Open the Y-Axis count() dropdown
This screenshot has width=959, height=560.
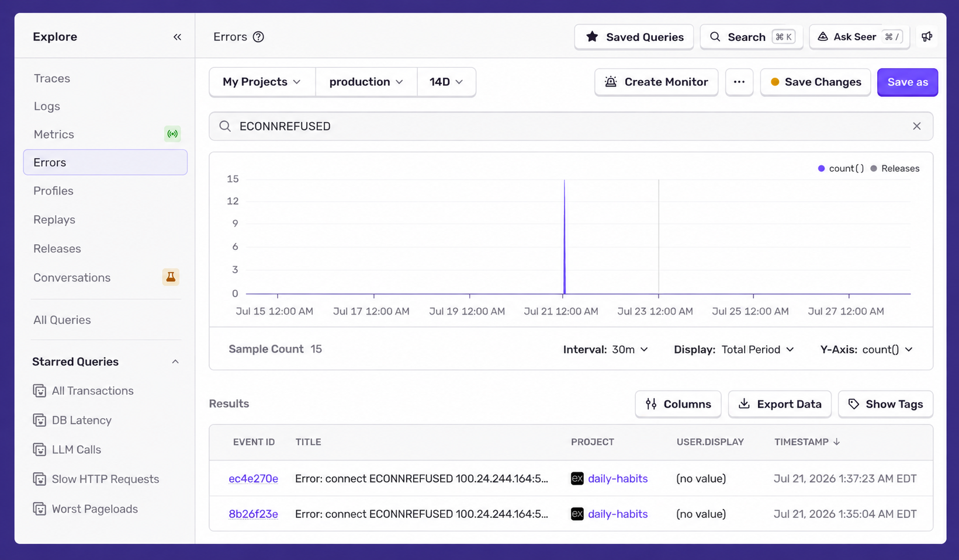[867, 349]
